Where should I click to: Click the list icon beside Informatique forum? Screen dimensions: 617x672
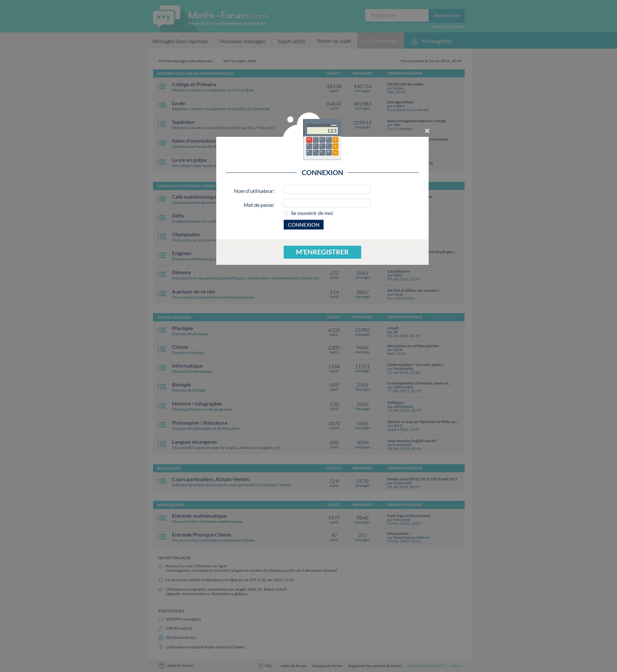click(x=162, y=368)
